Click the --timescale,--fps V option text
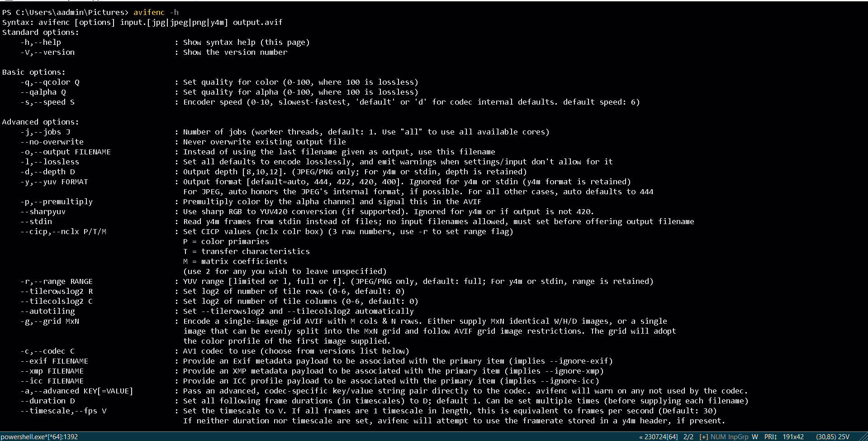Screen dimensions: 868x441 point(63,411)
